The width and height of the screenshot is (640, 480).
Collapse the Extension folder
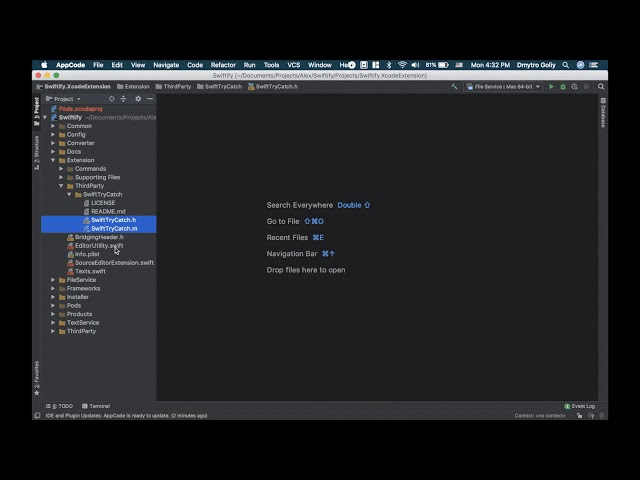click(53, 160)
